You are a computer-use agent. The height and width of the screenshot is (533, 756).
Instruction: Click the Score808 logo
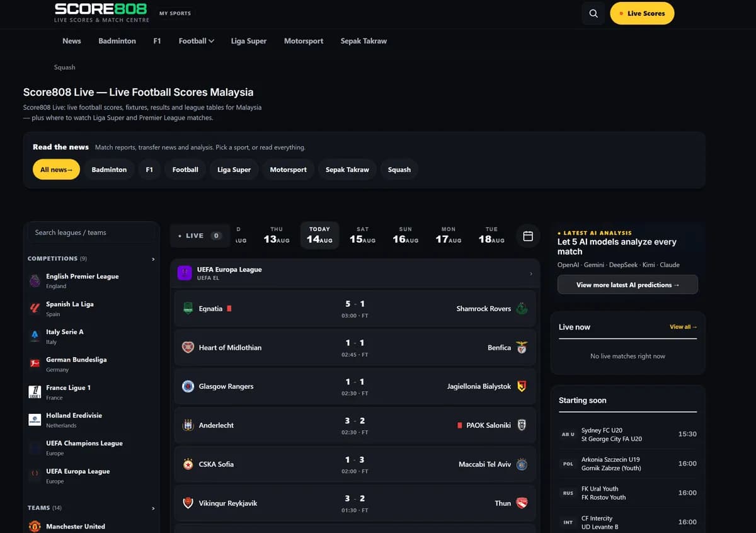click(x=101, y=13)
